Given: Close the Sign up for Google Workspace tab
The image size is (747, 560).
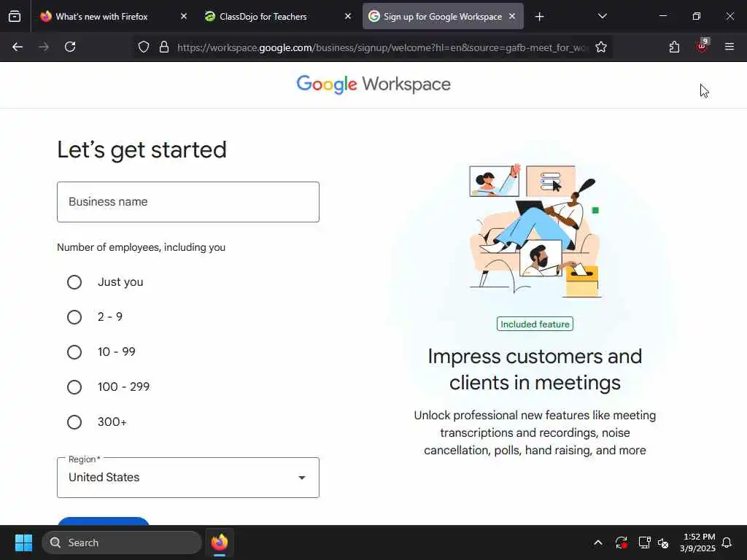Looking at the screenshot, I should pos(512,17).
